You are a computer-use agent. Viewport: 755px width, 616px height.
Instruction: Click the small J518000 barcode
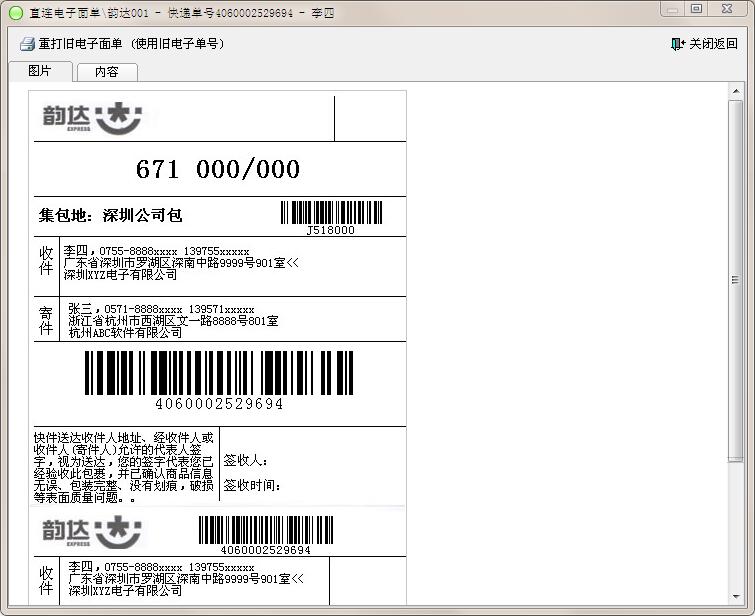(x=330, y=212)
